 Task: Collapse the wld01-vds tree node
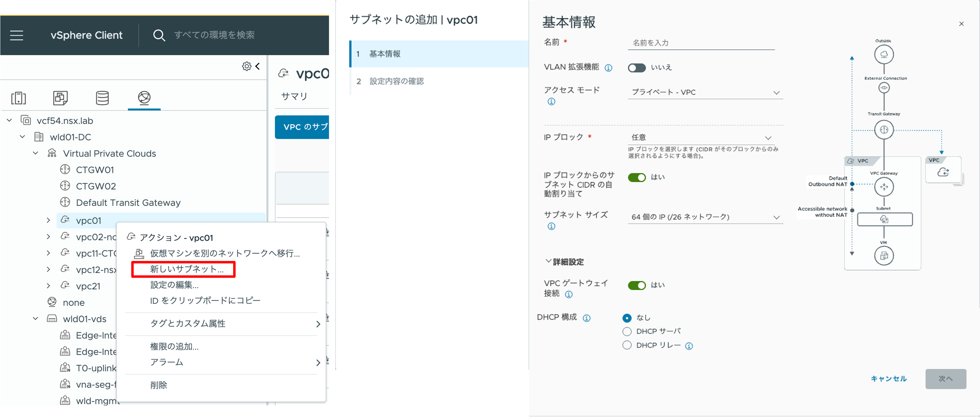(x=35, y=318)
